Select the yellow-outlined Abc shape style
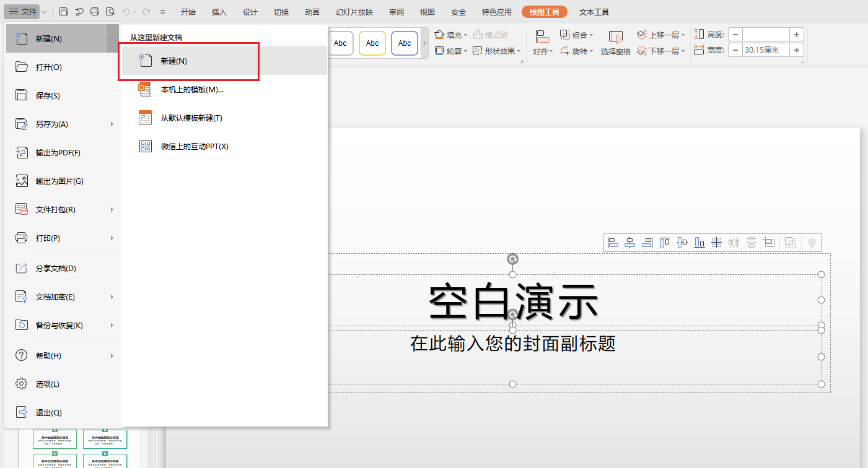 (372, 43)
